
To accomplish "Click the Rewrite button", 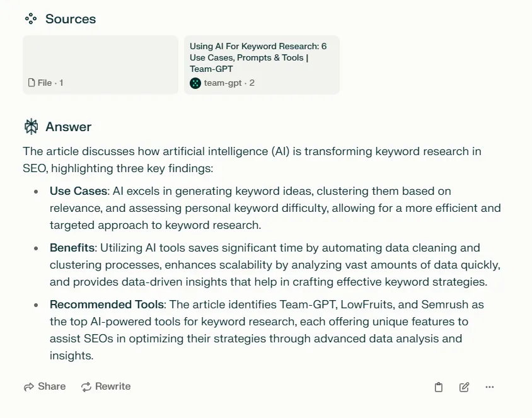I will click(106, 386).
